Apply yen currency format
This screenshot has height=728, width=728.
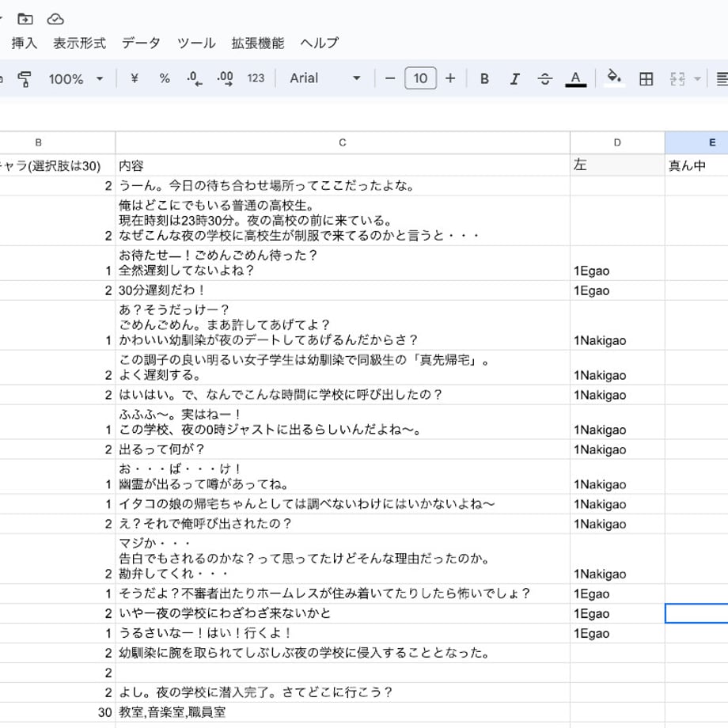(135, 78)
